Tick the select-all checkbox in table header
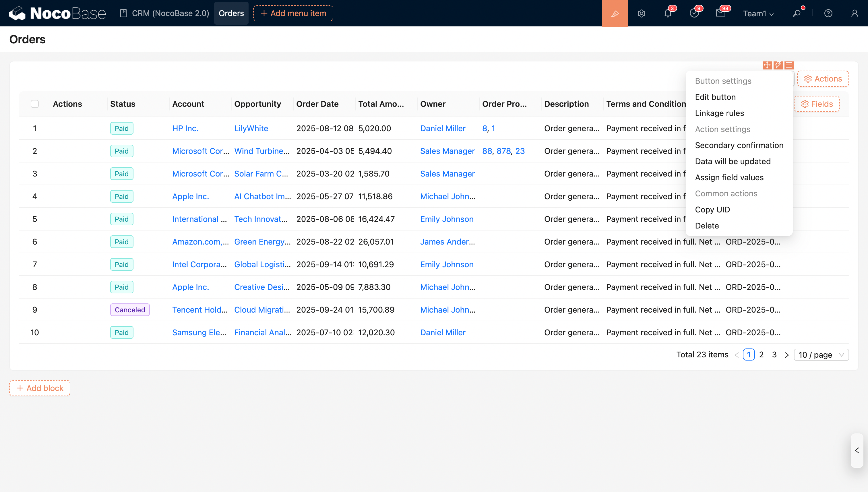868x492 pixels. (x=35, y=104)
